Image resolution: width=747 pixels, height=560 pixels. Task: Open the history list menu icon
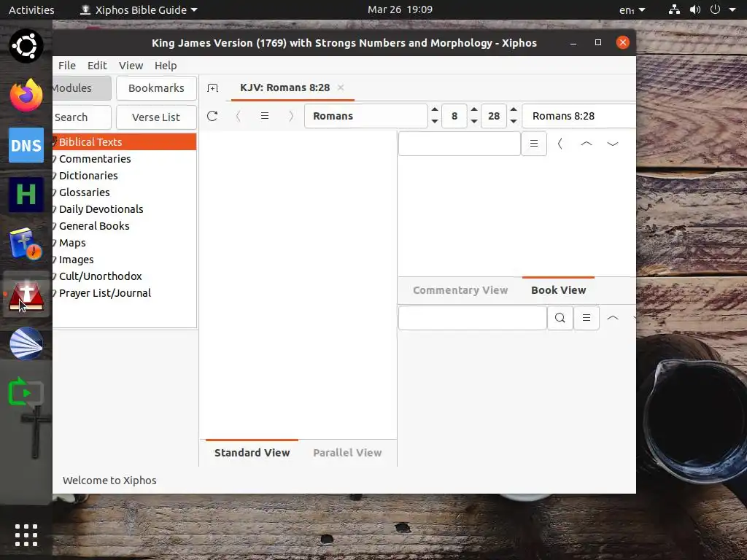pyautogui.click(x=265, y=116)
